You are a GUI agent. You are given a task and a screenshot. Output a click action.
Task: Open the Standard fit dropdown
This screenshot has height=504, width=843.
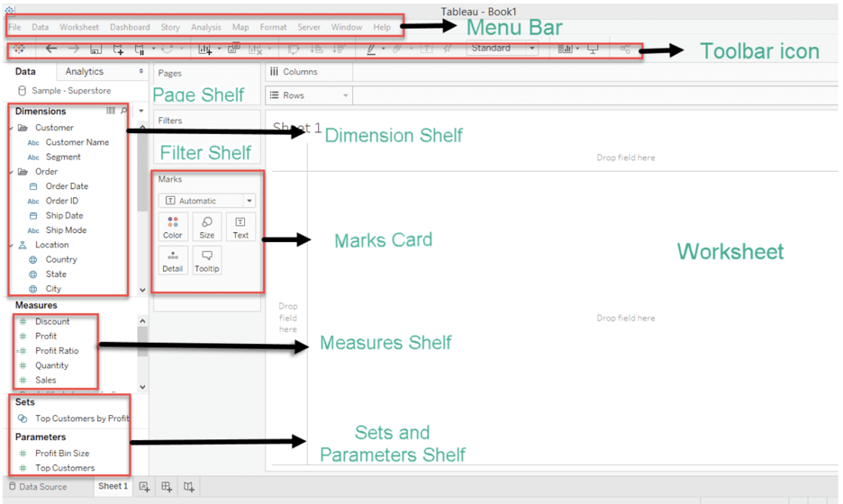(503, 49)
